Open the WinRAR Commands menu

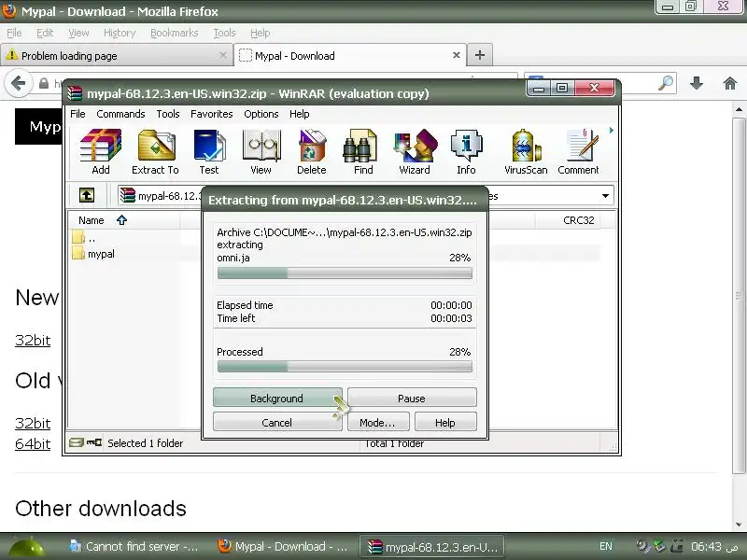[120, 114]
